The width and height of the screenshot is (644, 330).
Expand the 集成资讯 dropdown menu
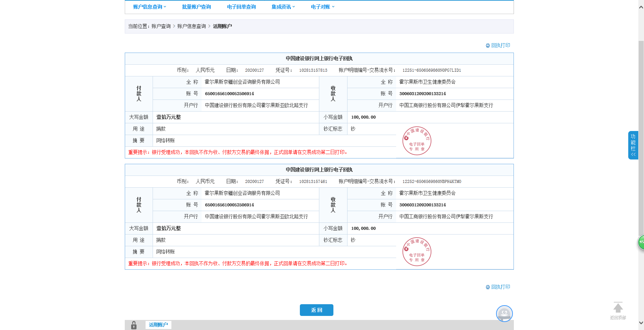[x=283, y=7]
